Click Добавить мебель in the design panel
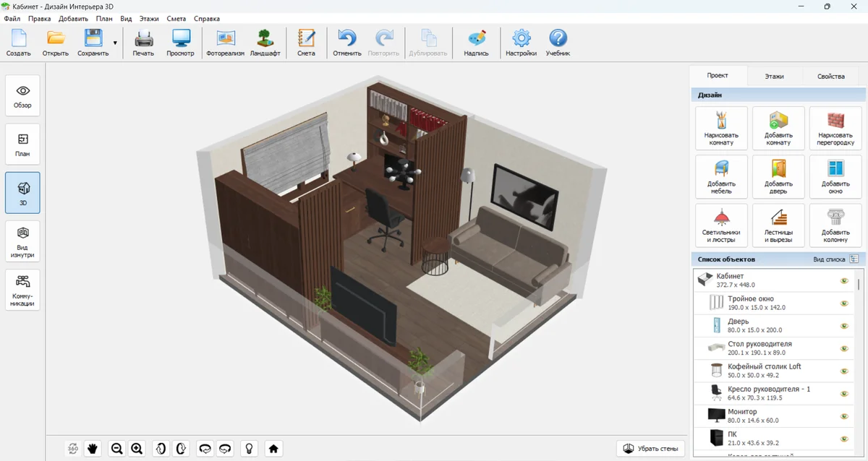The width and height of the screenshot is (868, 461). coord(720,177)
